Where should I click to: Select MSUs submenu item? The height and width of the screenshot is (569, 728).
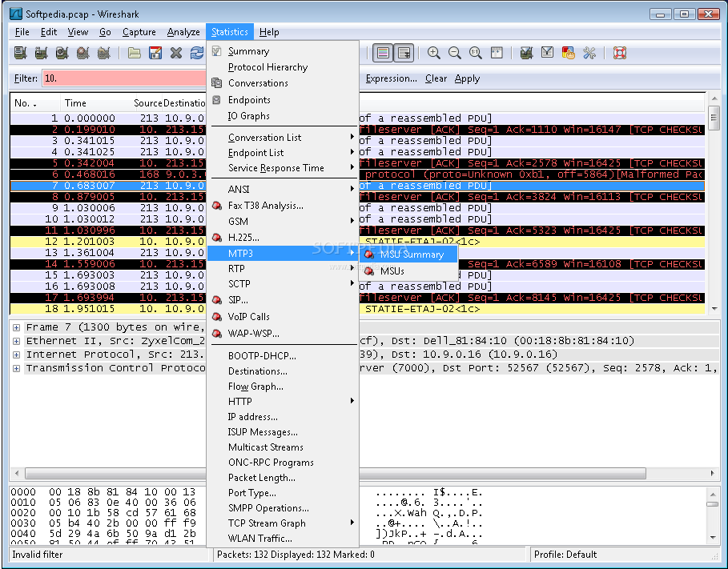[x=408, y=271]
